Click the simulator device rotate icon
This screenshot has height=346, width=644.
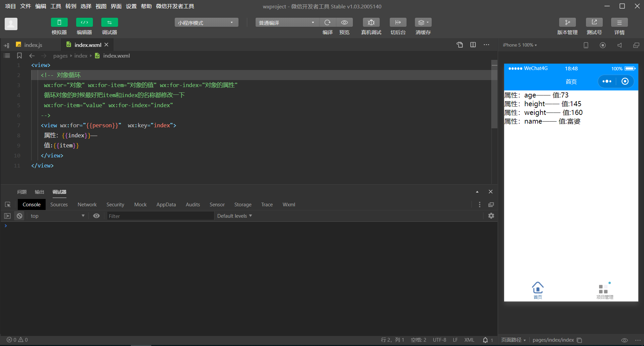pos(586,45)
